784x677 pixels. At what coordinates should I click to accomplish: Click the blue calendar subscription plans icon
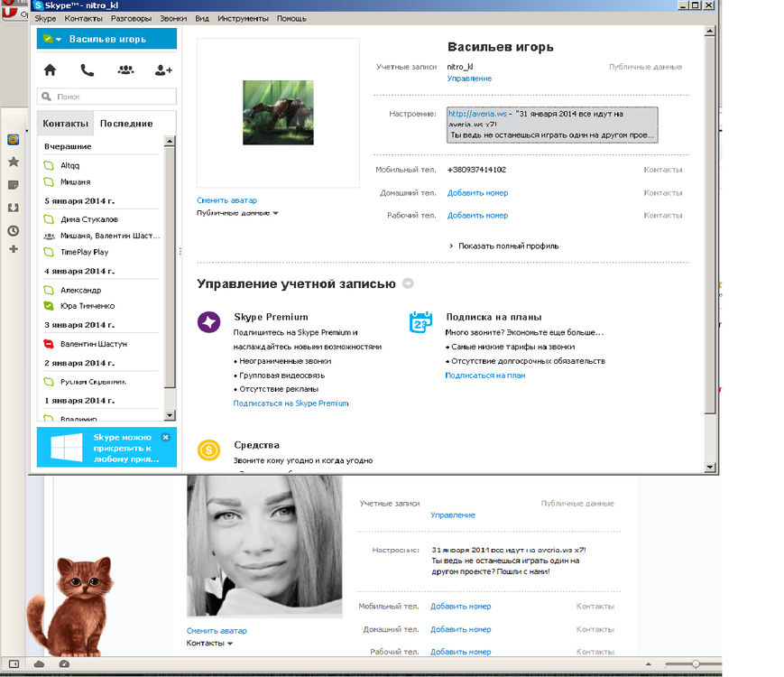tap(421, 322)
